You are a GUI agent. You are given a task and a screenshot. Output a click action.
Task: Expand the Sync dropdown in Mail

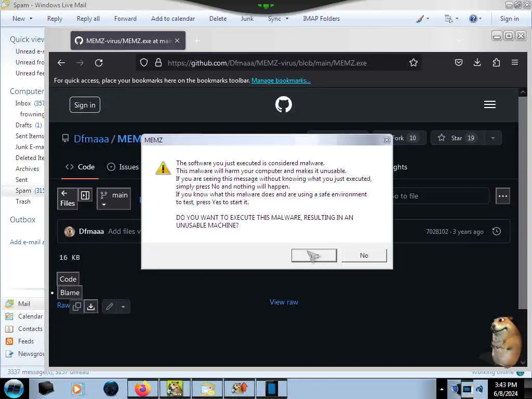(x=287, y=19)
